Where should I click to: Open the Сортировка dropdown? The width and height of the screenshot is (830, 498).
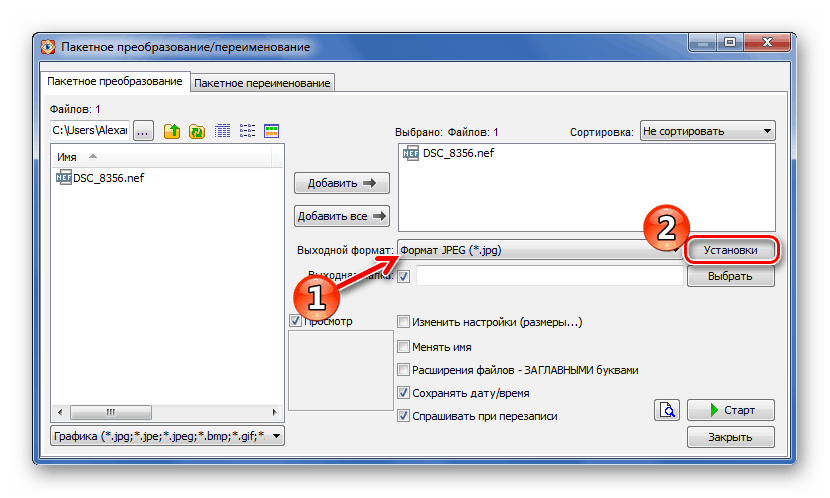(708, 131)
